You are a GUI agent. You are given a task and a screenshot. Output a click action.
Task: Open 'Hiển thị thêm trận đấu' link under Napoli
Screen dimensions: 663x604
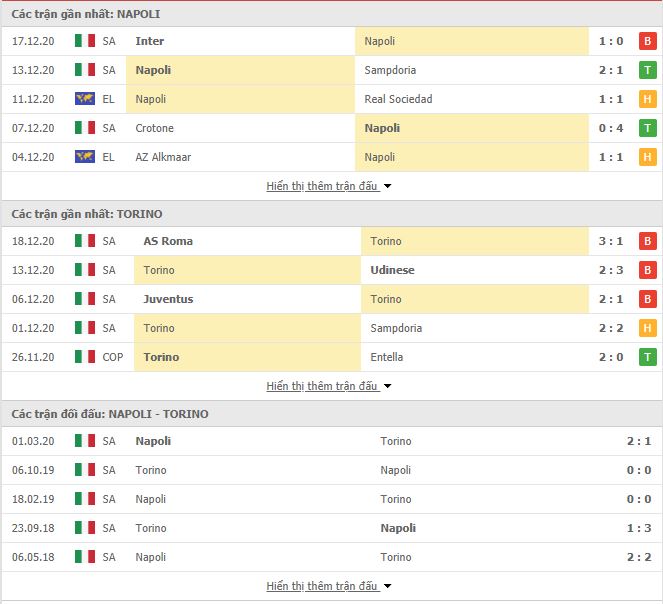click(x=322, y=186)
